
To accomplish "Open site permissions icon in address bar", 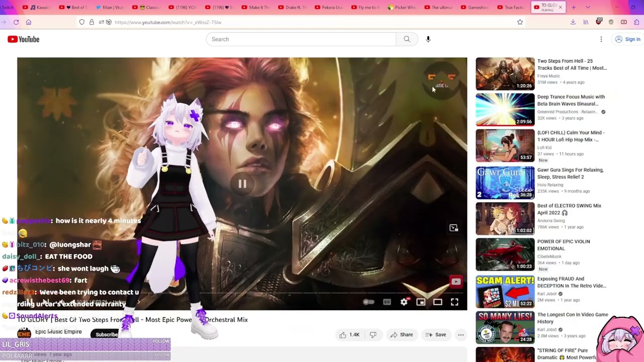I will (x=101, y=22).
